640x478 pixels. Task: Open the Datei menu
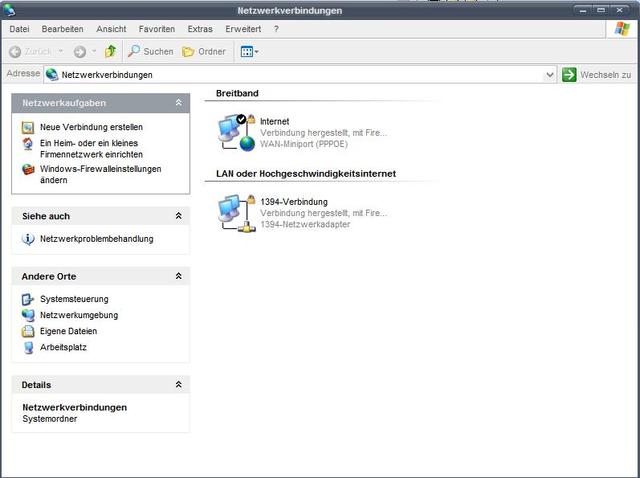coord(19,29)
